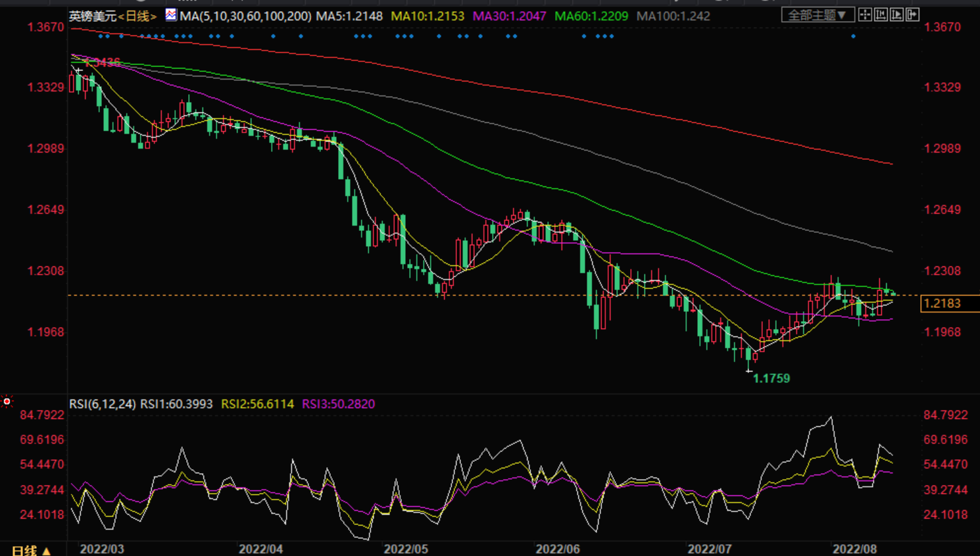Click the 1.1759 low price label

(771, 378)
